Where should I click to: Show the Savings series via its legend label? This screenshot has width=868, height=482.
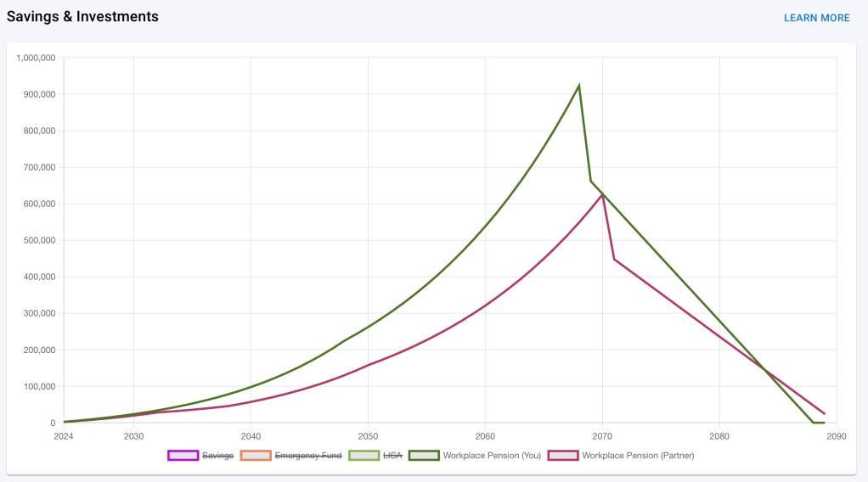coord(217,456)
